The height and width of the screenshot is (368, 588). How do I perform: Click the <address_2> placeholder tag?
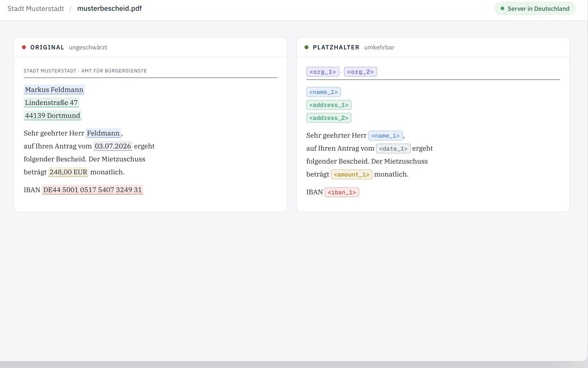click(x=329, y=118)
